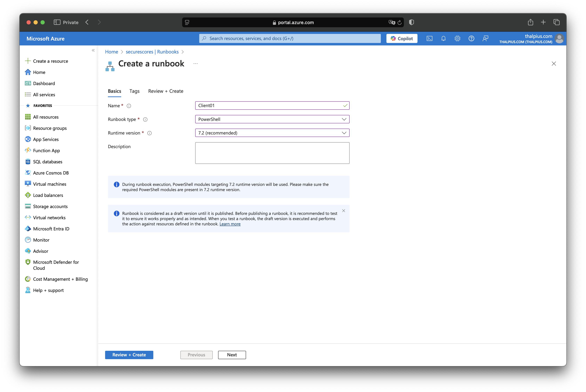Launch the Cloud Shell terminal
This screenshot has height=392, width=586.
[x=430, y=38]
